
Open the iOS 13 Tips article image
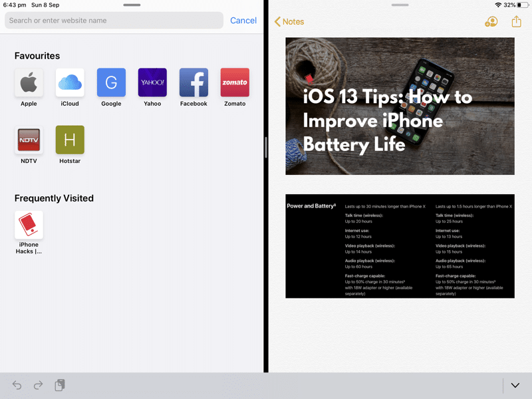point(400,106)
